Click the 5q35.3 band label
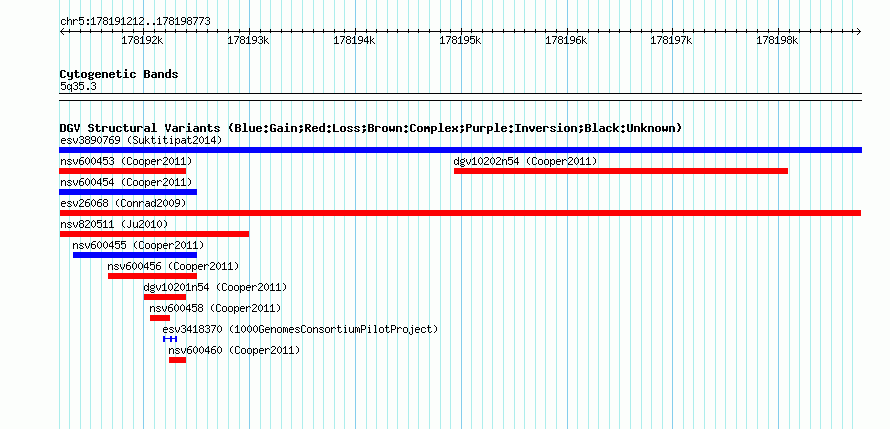This screenshot has width=890, height=429. [78, 86]
